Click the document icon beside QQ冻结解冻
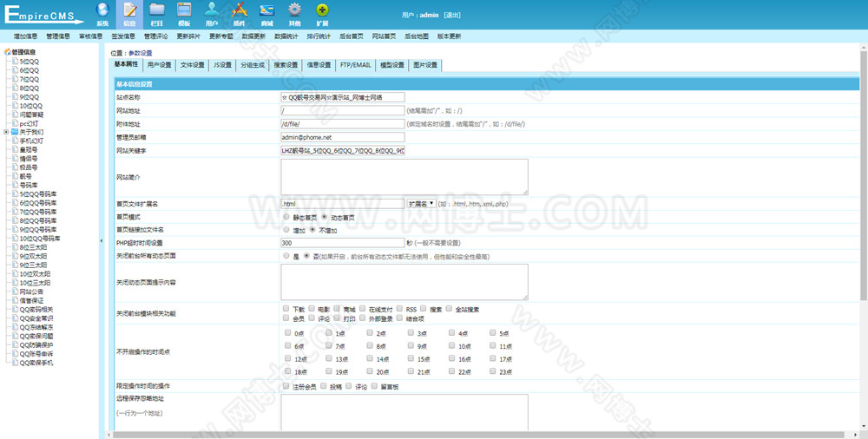 pos(16,327)
